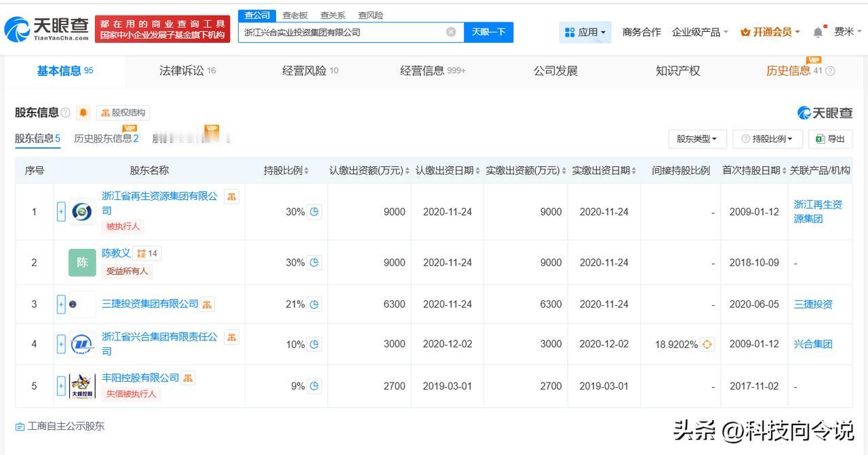Clear the search box with the X icon
Image resolution: width=868 pixels, height=455 pixels.
[451, 32]
